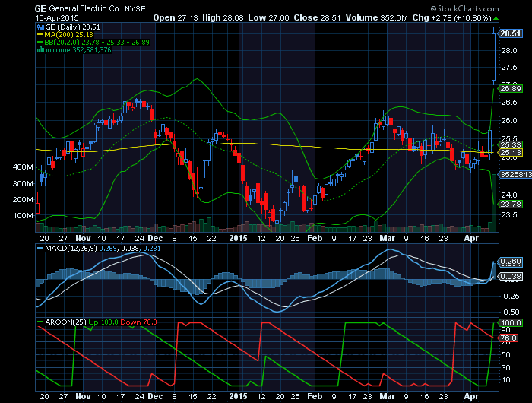Viewport: 532px width, 403px height.
Task: Click the 24.0 price axis label
Action: tap(509, 195)
